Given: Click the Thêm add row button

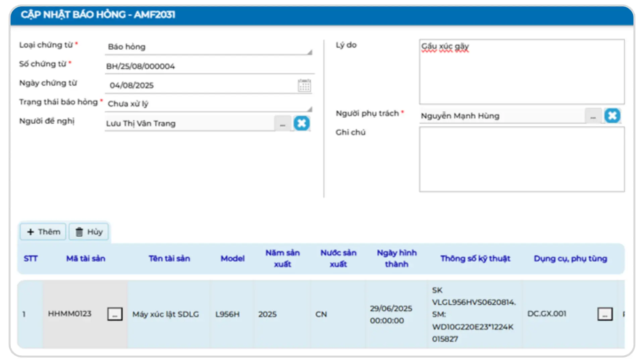Looking at the screenshot, I should coord(43,232).
